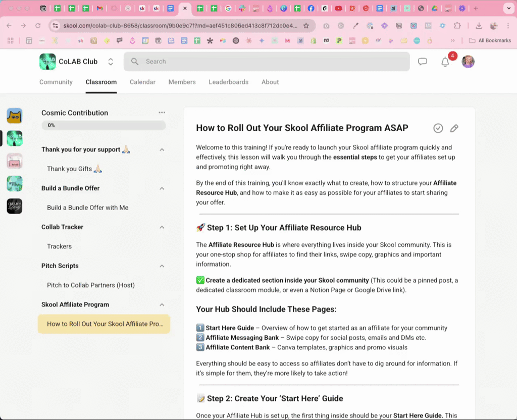Switch to the Gmail browser tab
Viewport: 517px width, 420px height.
(99, 9)
